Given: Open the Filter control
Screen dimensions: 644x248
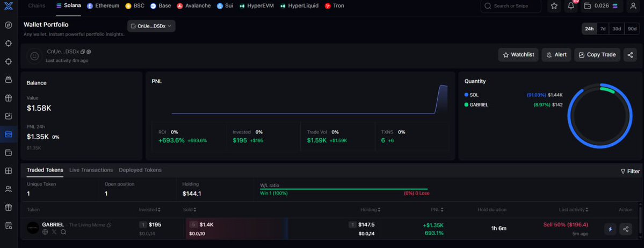Looking at the screenshot, I should click(x=630, y=171).
